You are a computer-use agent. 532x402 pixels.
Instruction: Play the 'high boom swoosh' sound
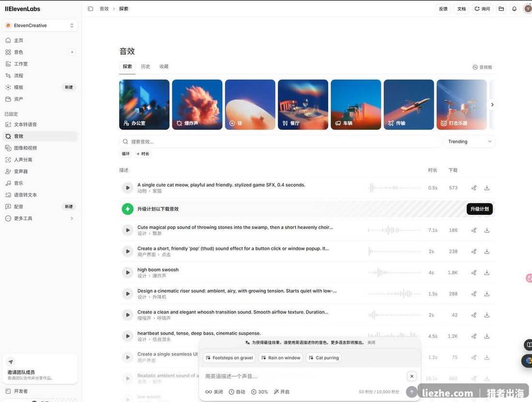coord(128,273)
